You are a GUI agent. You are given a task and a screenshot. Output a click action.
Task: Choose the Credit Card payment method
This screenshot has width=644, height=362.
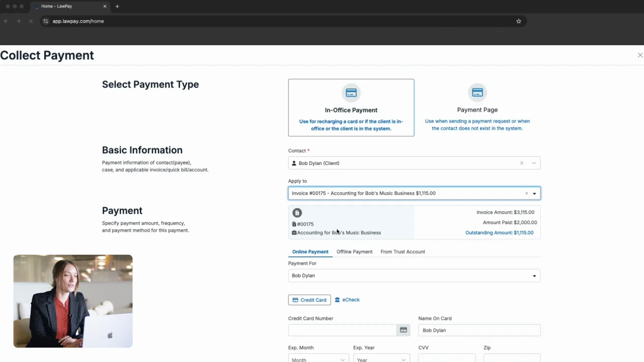point(309,300)
